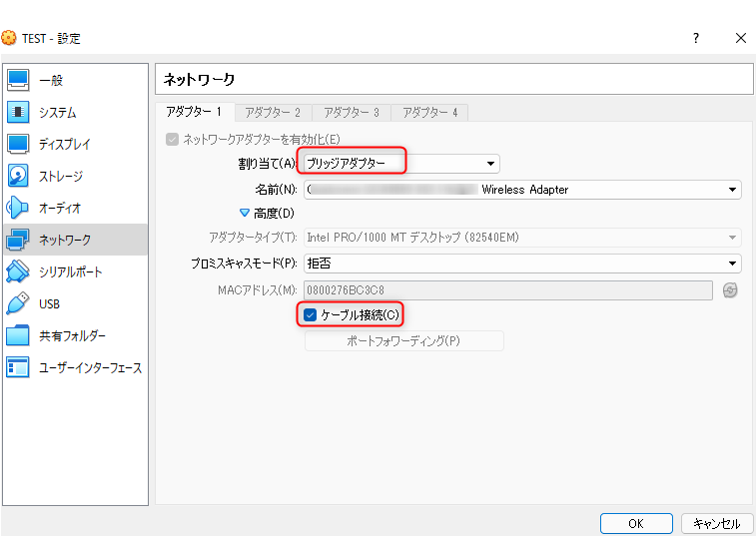Click the OK button
This screenshot has width=756, height=537.
pos(636,523)
